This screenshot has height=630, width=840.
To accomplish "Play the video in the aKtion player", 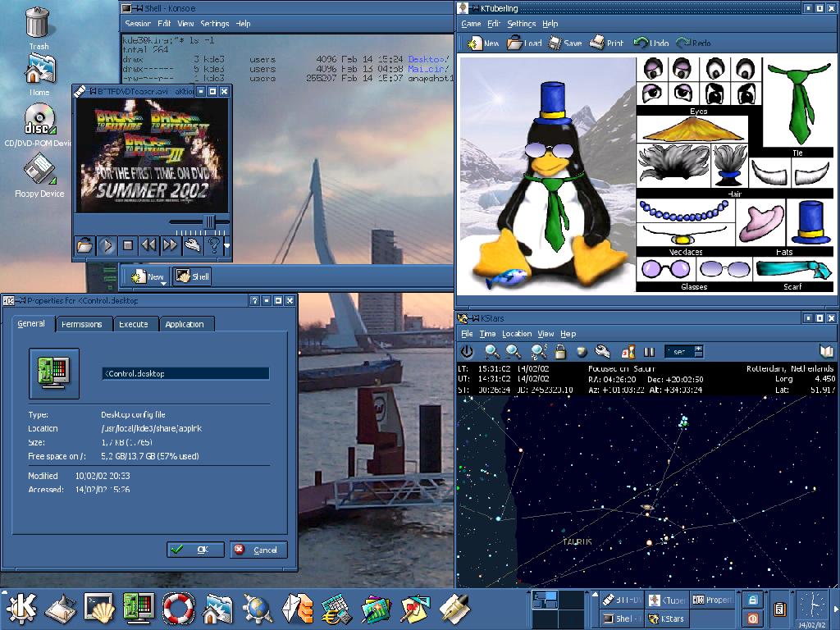I will (107, 245).
